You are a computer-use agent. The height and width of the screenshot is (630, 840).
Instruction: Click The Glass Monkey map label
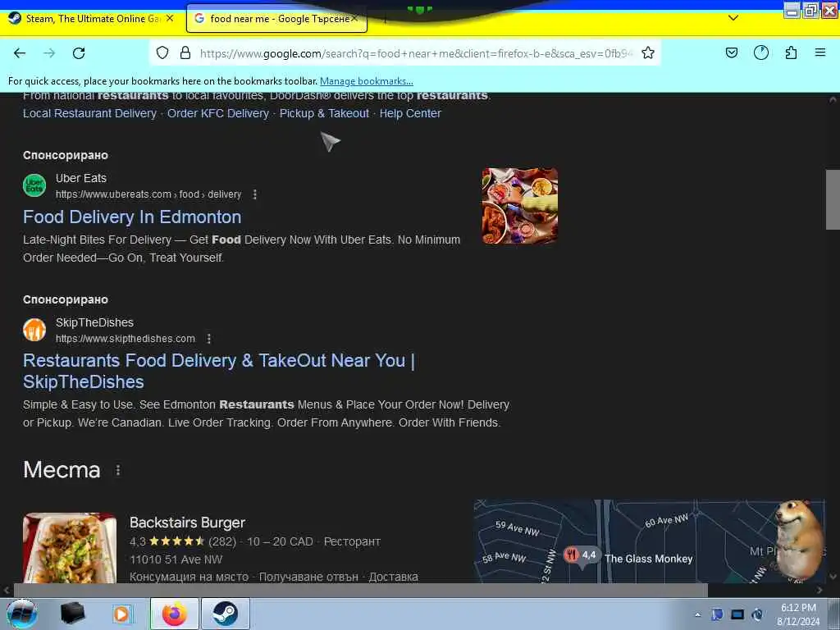(x=648, y=559)
